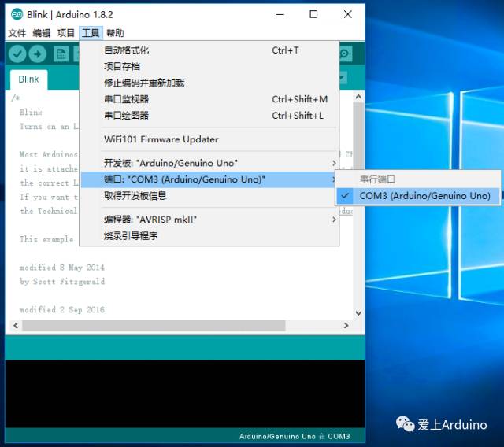Click the Serial Monitor magnifier icon
Viewport: 504px width, 447px height.
(x=345, y=54)
